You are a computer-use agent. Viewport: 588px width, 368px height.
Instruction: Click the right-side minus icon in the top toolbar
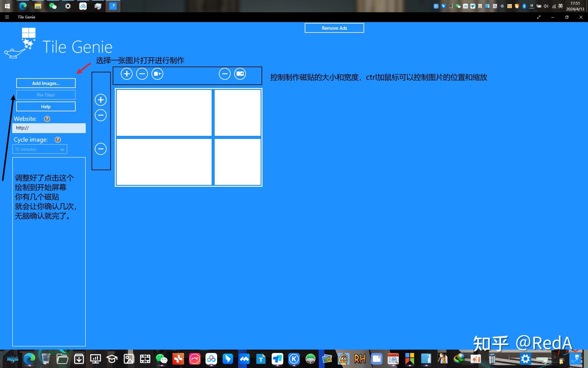pos(225,74)
